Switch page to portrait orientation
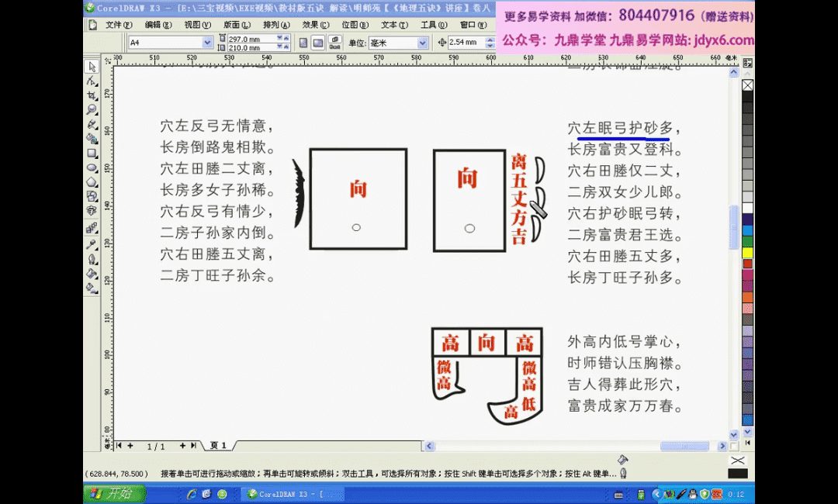Screen dimensions: 838x504 click(x=303, y=43)
